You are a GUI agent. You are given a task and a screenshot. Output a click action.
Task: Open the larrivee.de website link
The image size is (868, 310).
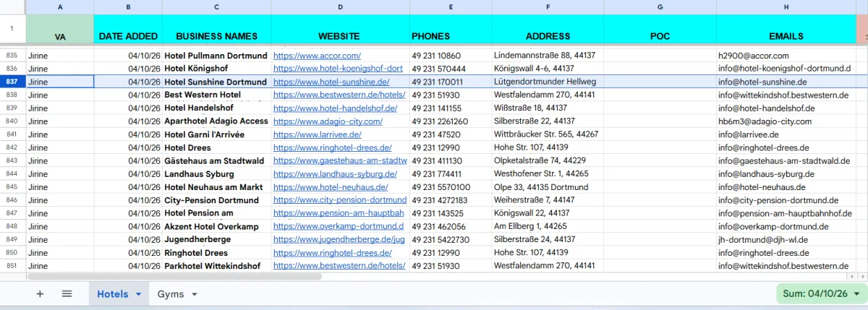(318, 134)
